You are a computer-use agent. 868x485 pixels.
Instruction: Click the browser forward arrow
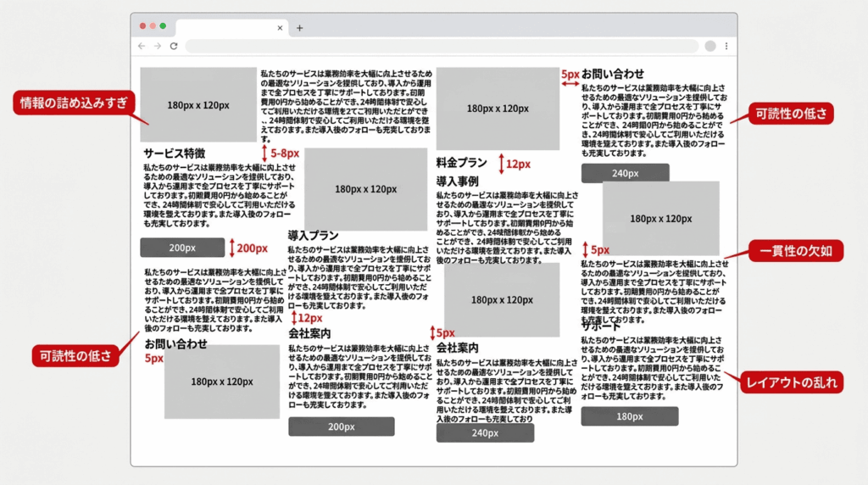tap(158, 46)
